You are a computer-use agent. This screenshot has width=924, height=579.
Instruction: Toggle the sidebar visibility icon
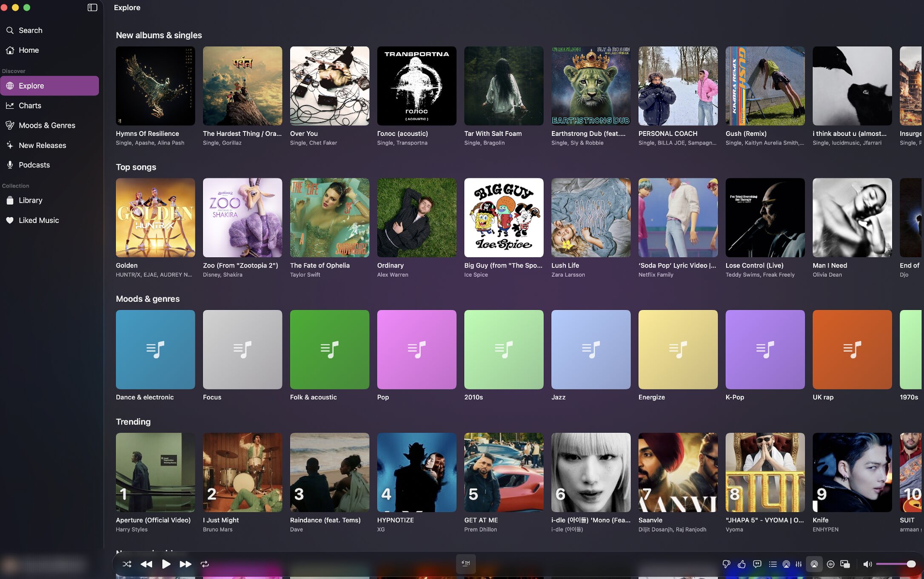(x=92, y=8)
